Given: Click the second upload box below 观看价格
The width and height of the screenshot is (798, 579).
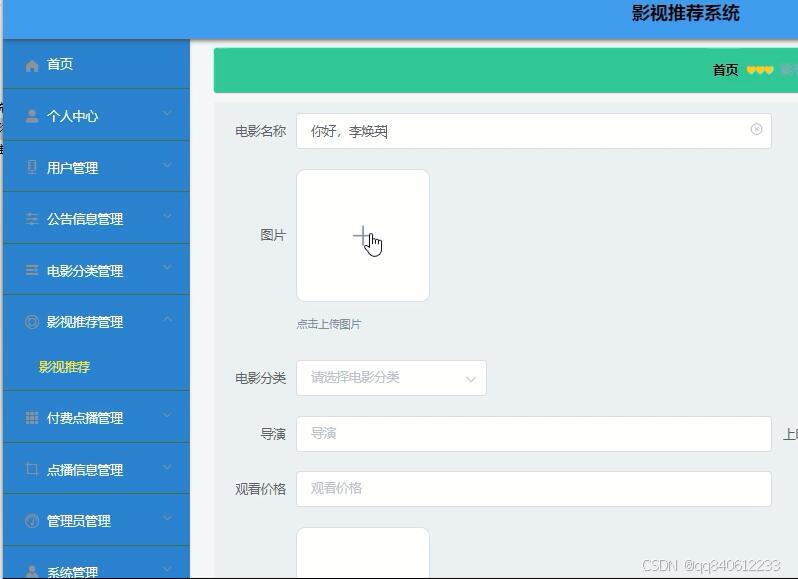Looking at the screenshot, I should click(x=363, y=553).
